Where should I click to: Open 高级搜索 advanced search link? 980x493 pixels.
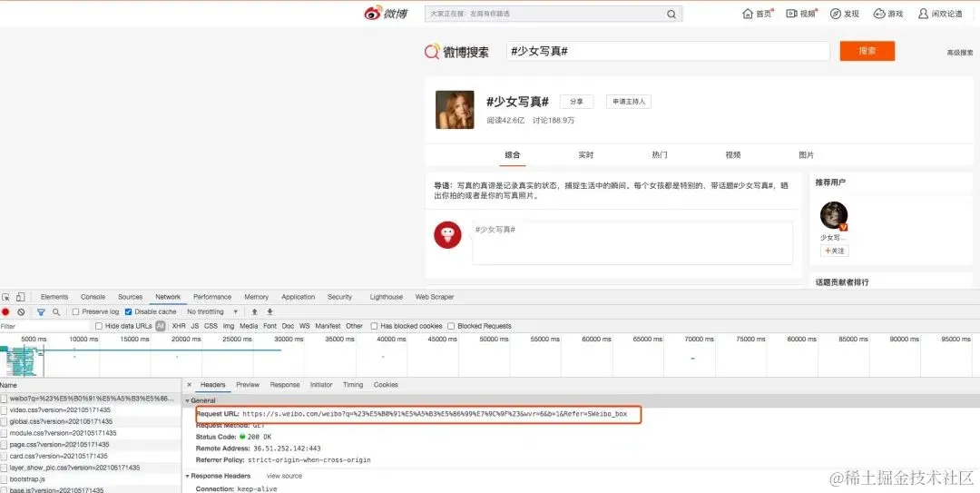[x=960, y=53]
